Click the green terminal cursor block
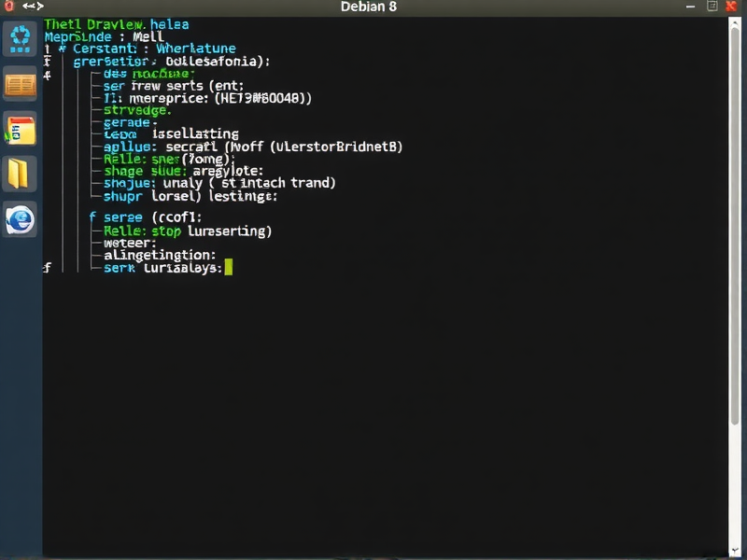747x560 pixels. (x=229, y=267)
